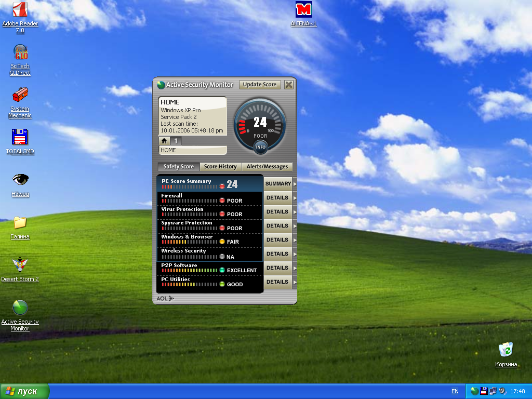This screenshot has width=532, height=399.
Task: Open DETAILS for P2P Software
Action: point(278,268)
